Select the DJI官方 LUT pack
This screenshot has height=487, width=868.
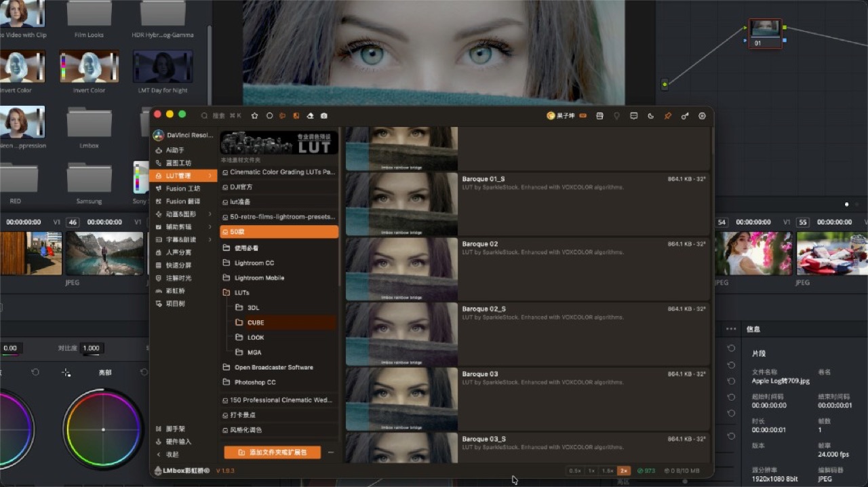pos(279,187)
